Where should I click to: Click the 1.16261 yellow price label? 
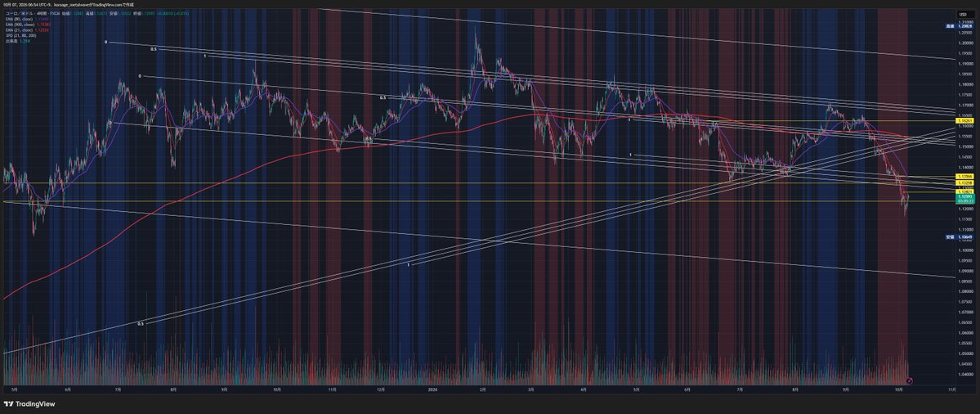click(x=965, y=121)
